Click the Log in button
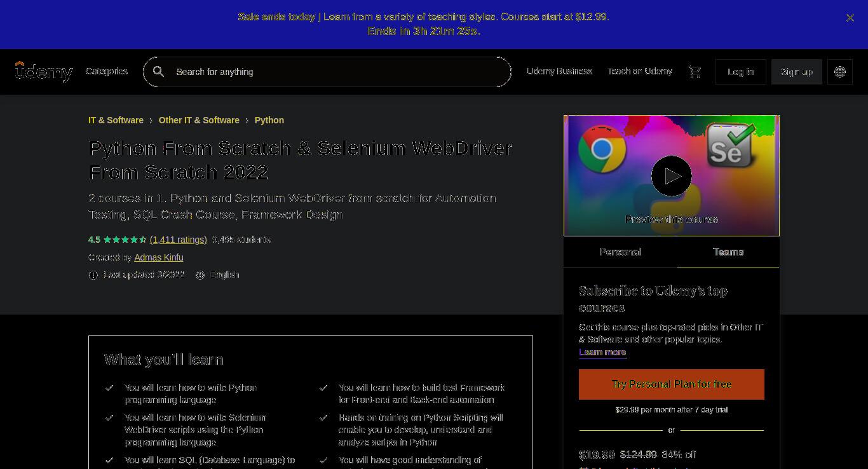Screen dimensions: 868x469 (741, 72)
